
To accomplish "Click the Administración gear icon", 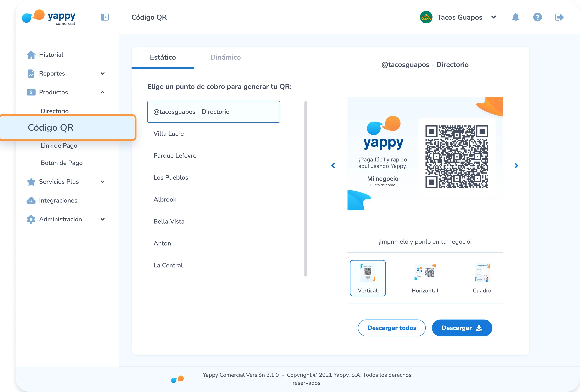I will [31, 219].
